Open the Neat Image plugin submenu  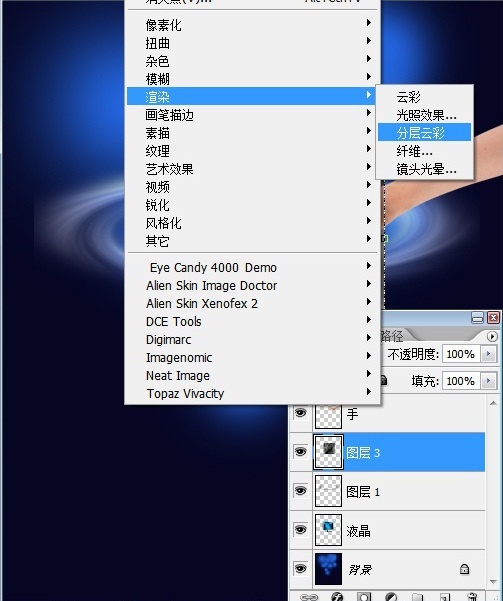[253, 375]
